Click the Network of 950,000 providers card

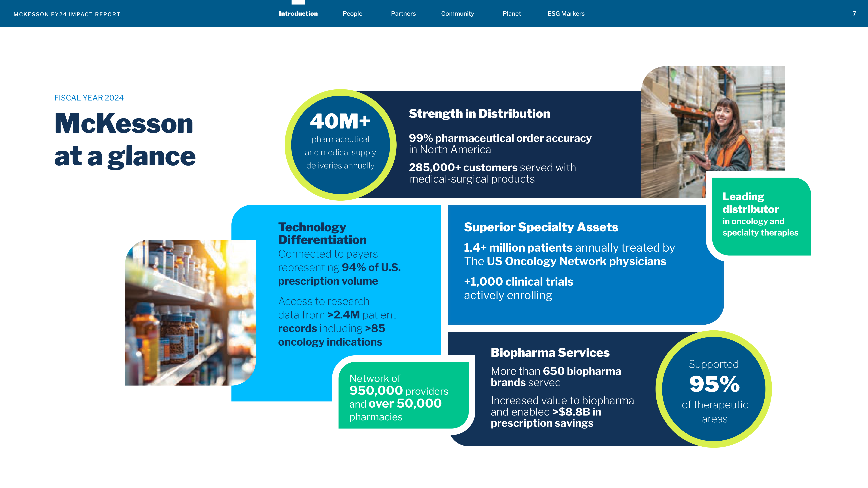coord(403,395)
